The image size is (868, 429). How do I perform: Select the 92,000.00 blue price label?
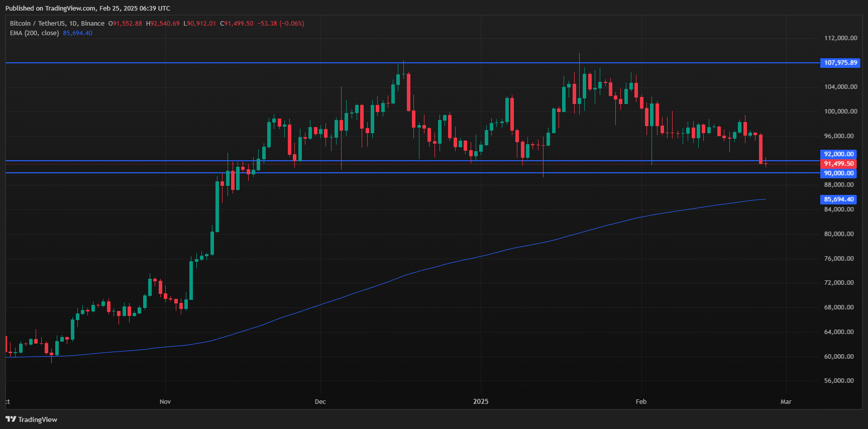(839, 154)
